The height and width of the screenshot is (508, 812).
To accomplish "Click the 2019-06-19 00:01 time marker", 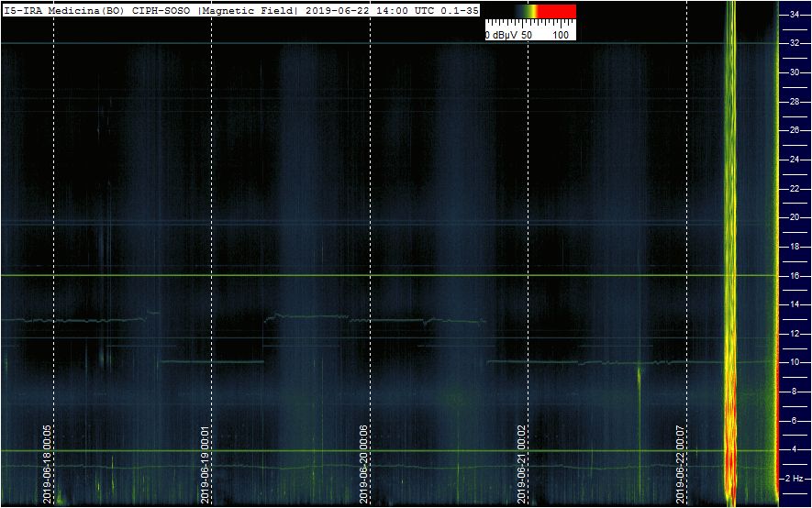I will click(206, 464).
